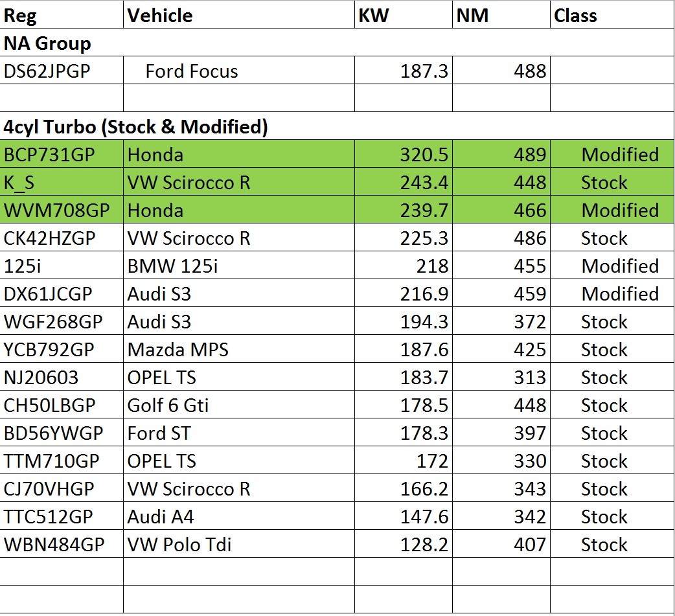Click the green WVM708GP cell
This screenshot has width=675, height=616.
pyautogui.click(x=62, y=211)
